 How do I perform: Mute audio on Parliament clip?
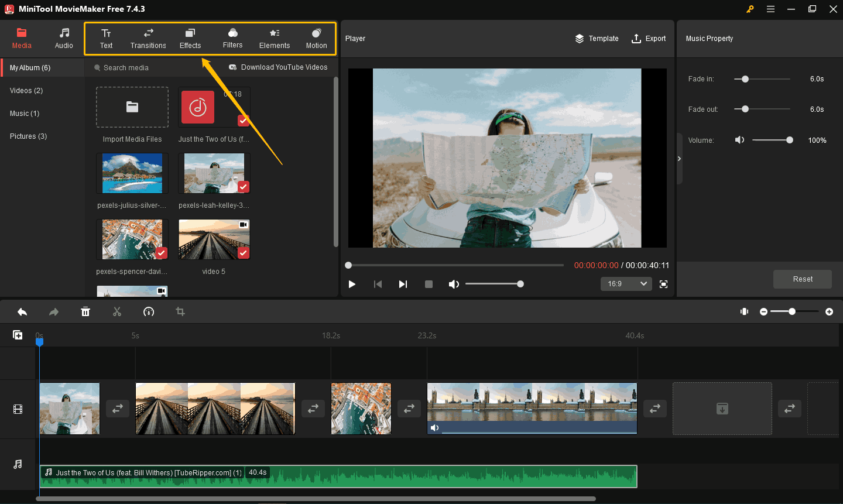pos(434,428)
